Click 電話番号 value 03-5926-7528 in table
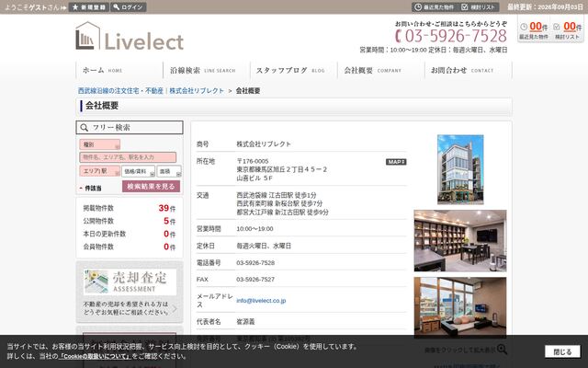This screenshot has width=588, height=368. (x=255, y=263)
